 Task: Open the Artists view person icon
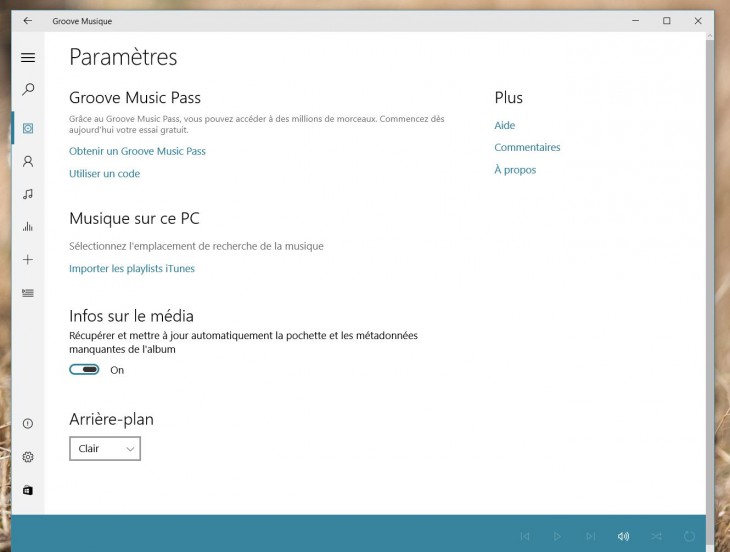(28, 162)
